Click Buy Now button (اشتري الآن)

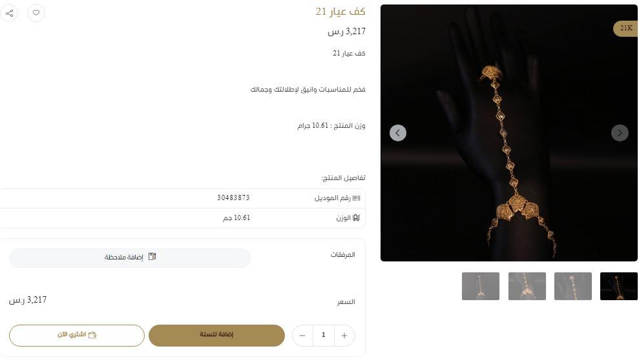[77, 336]
